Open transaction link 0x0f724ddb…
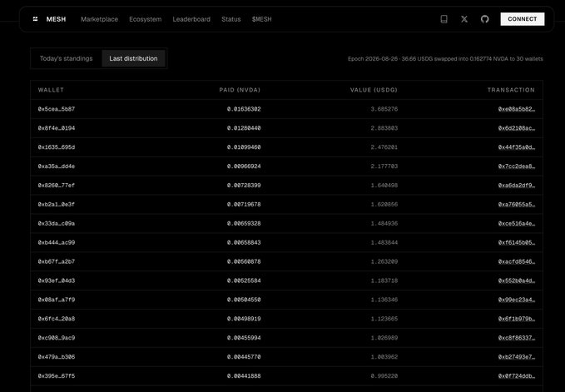 coord(517,376)
